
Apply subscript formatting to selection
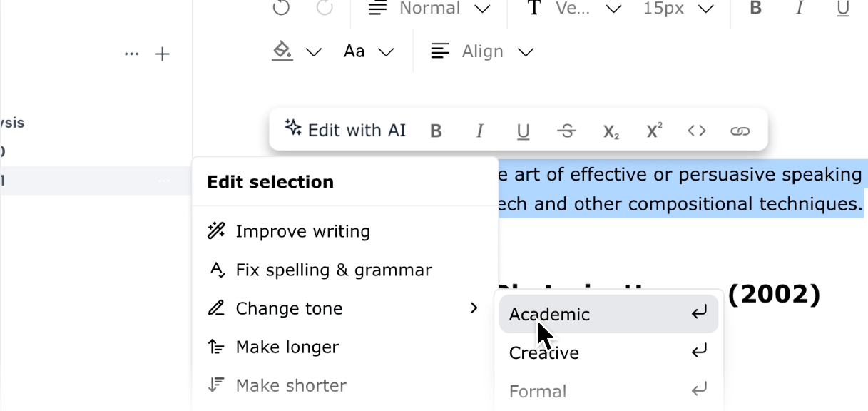611,131
